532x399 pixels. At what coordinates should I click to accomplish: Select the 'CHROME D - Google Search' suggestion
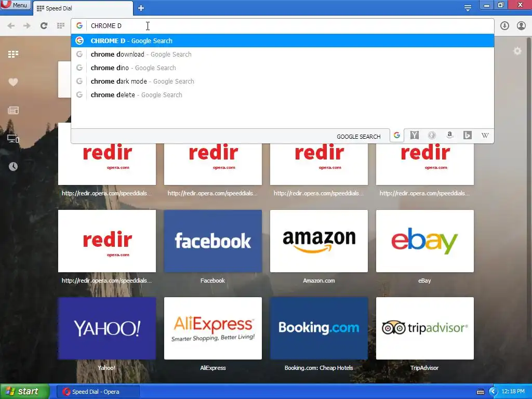[282, 41]
